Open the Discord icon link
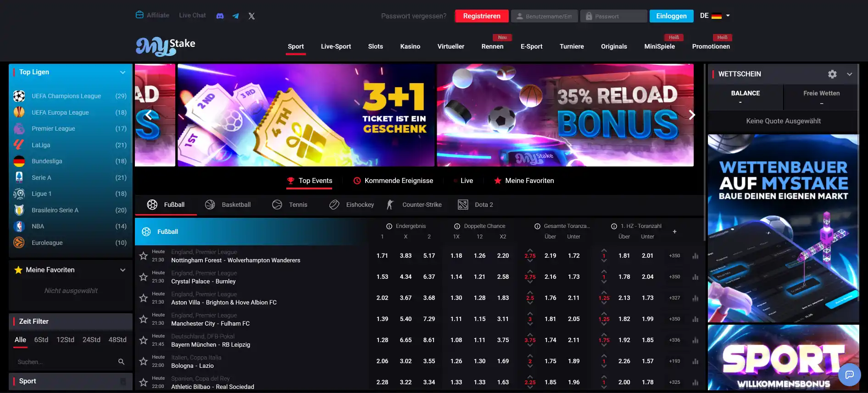This screenshot has width=868, height=393. click(x=220, y=16)
